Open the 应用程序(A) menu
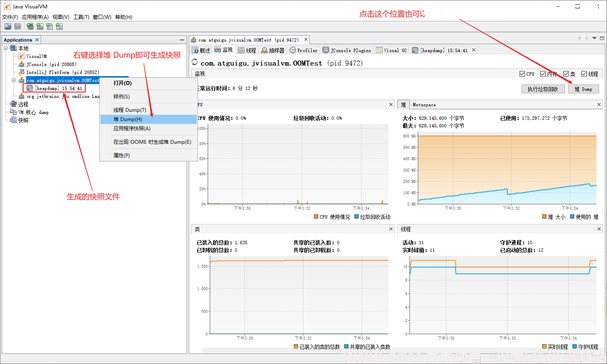Screen dimensions: 607x364 pyautogui.click(x=35, y=17)
